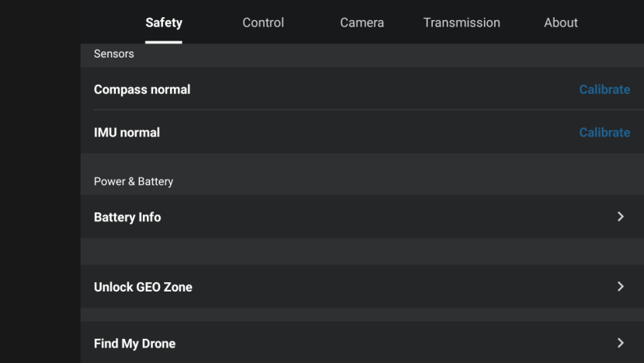Calibrate the IMU sensor
The width and height of the screenshot is (644, 363).
point(604,133)
